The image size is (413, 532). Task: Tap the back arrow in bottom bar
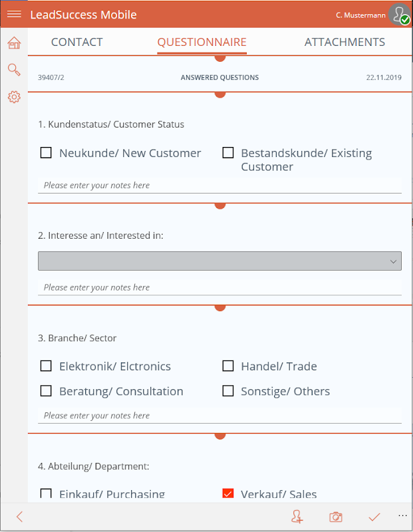(19, 517)
